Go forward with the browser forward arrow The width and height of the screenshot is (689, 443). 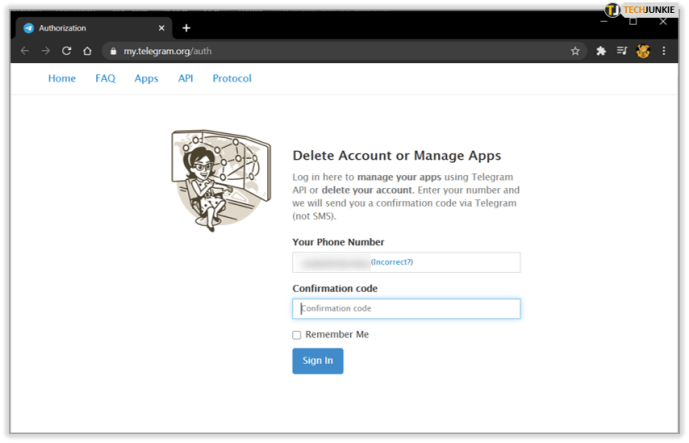[46, 51]
